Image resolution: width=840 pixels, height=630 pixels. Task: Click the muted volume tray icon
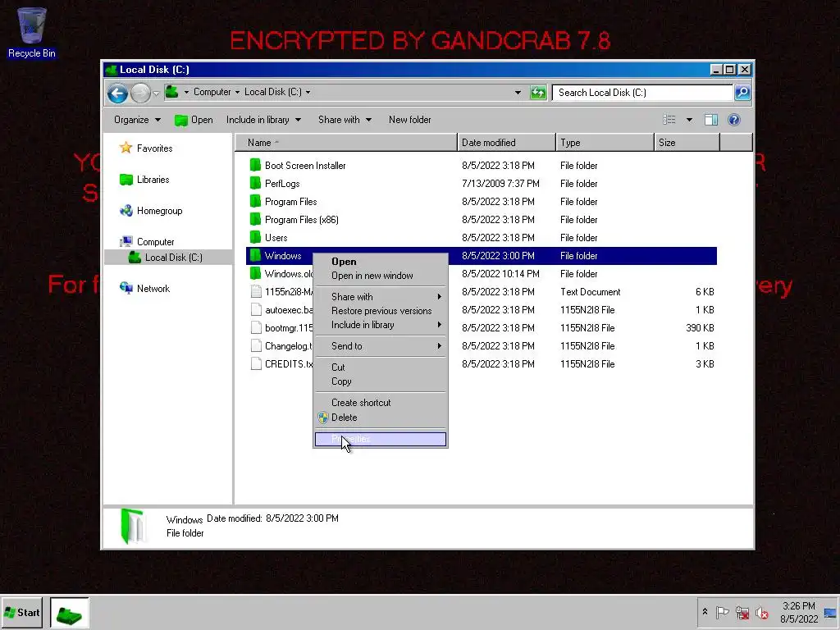click(x=761, y=612)
